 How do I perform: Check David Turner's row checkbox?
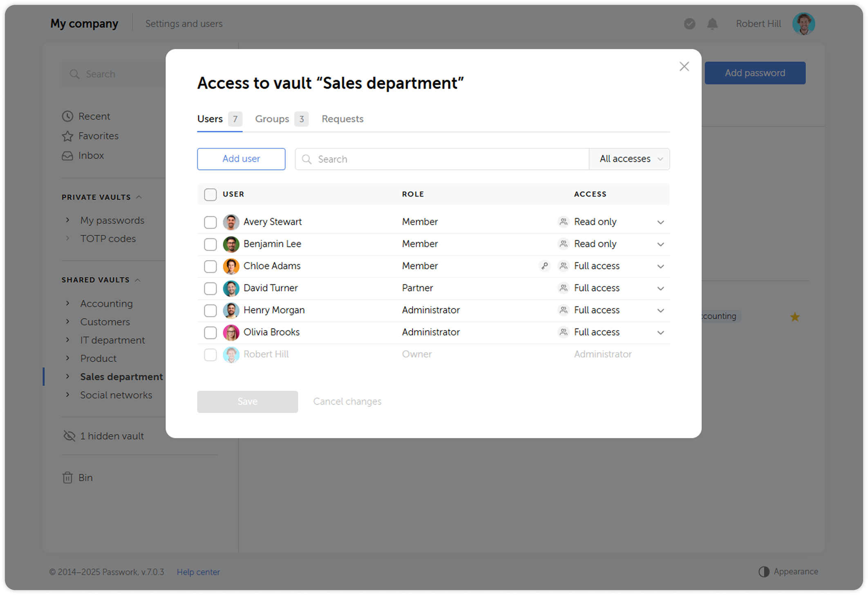pyautogui.click(x=210, y=288)
